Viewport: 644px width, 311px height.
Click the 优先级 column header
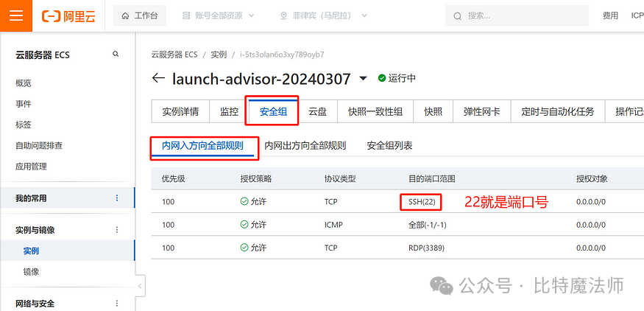[x=174, y=179]
